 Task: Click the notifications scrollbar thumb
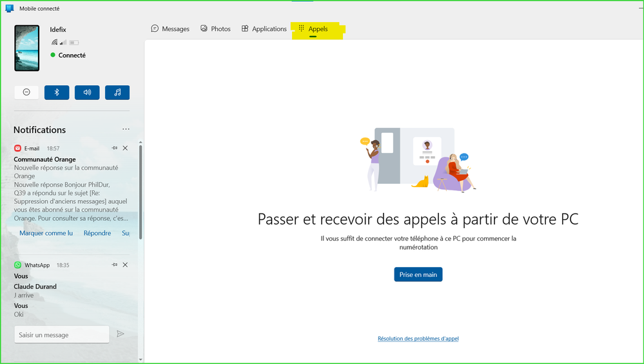pos(141,192)
